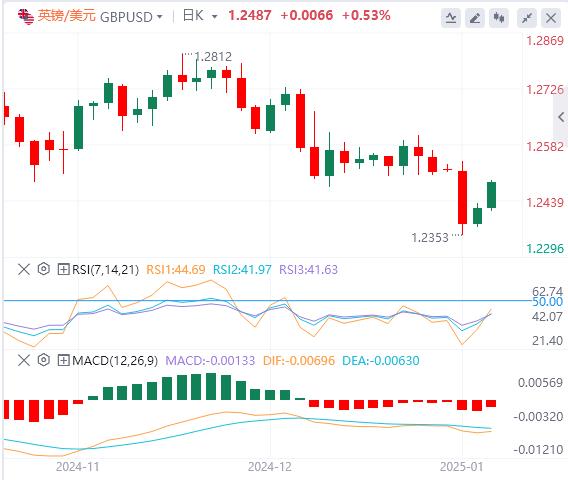Screen dimensions: 568x480
Task: Click the RSI(7,14,21) indicator label
Action: point(105,270)
